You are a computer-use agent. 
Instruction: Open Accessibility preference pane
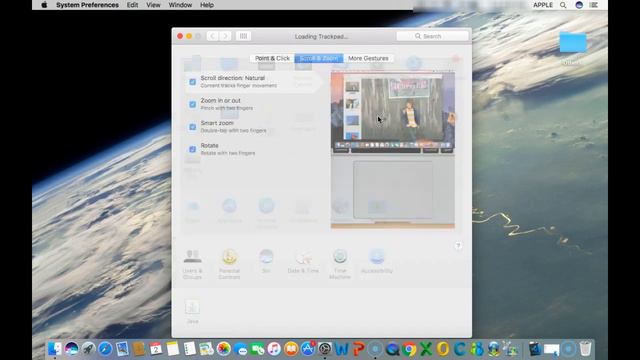(377, 262)
